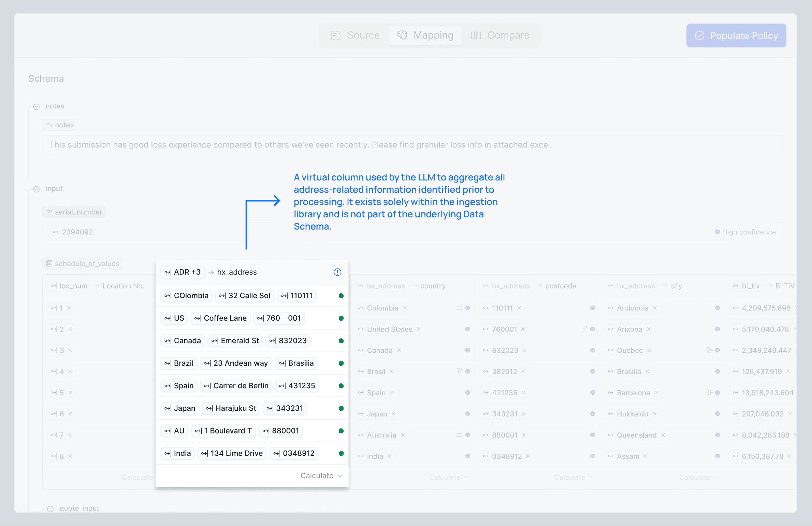Click the Populate Policy button
The width and height of the screenshot is (812, 526).
(736, 35)
